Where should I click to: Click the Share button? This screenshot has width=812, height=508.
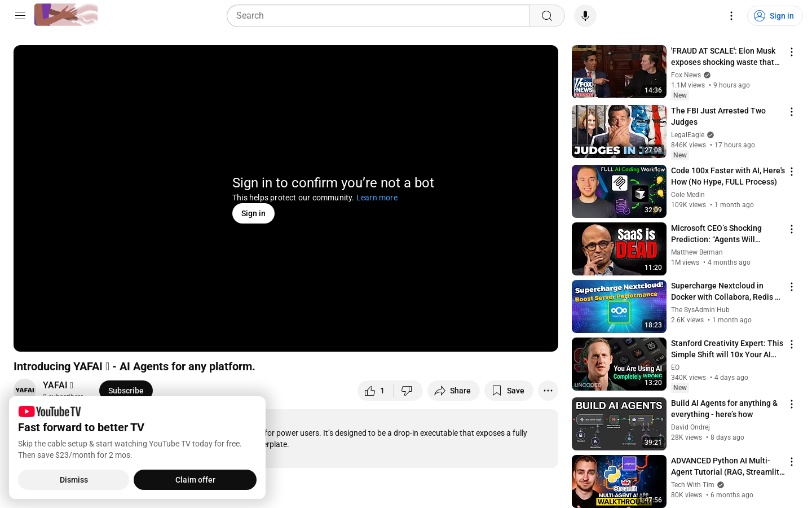[x=453, y=391]
